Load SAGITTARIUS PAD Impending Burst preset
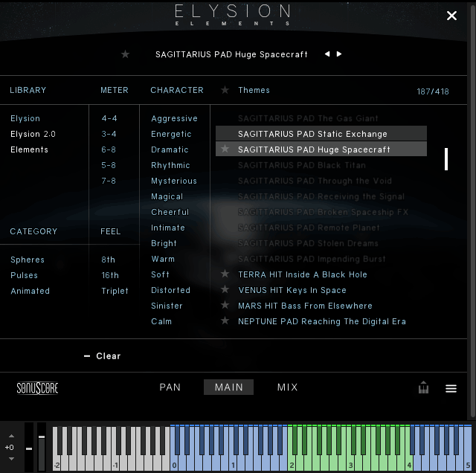This screenshot has height=473, width=476. [312, 259]
